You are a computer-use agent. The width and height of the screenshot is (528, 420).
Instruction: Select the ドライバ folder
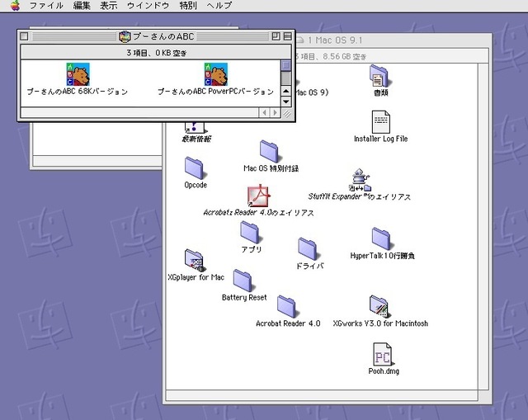(x=308, y=249)
